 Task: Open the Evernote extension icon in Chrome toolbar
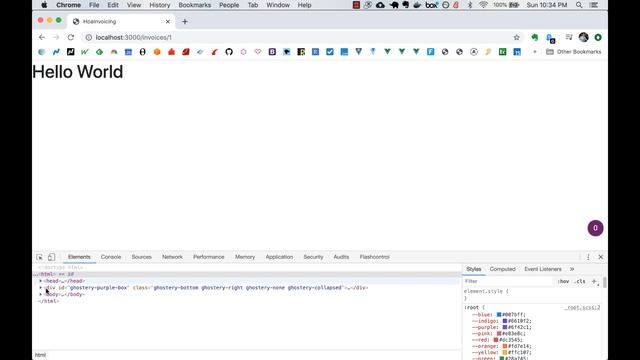click(535, 37)
